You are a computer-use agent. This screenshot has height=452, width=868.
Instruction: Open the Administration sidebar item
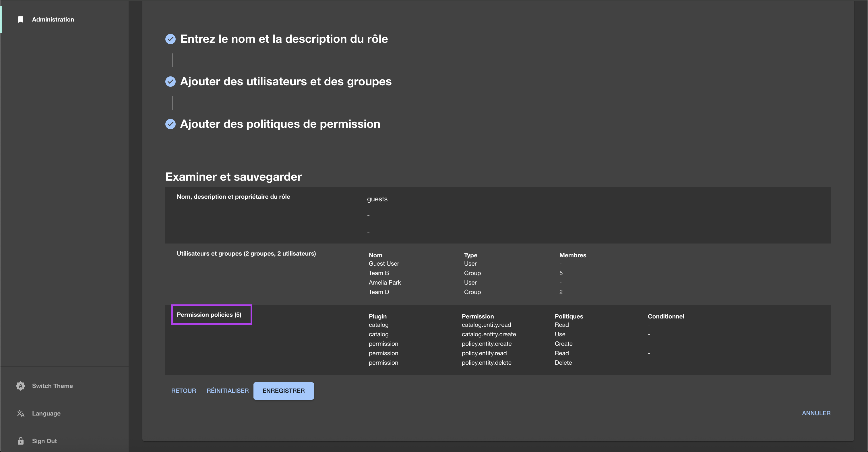(x=53, y=20)
